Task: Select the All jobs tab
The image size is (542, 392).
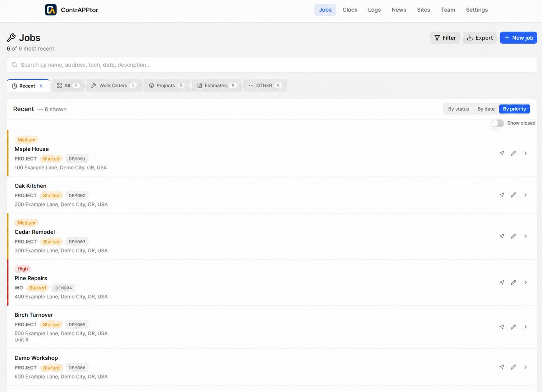Action: point(68,86)
